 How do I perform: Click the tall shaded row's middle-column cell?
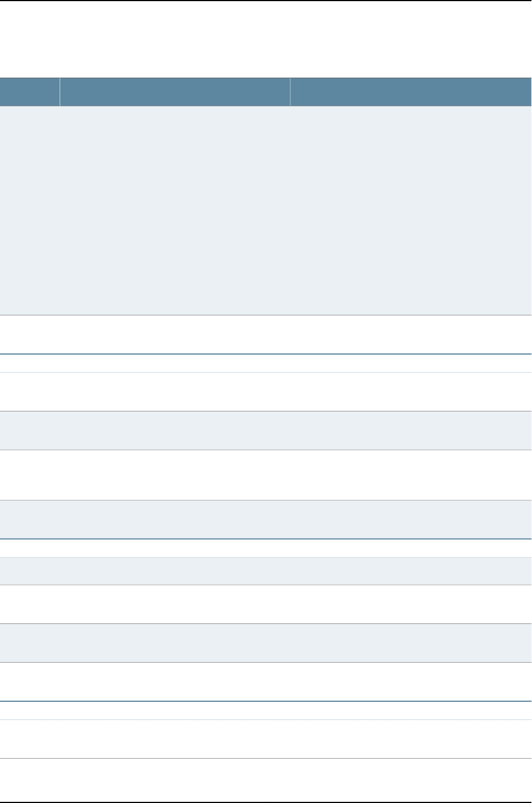(175, 210)
